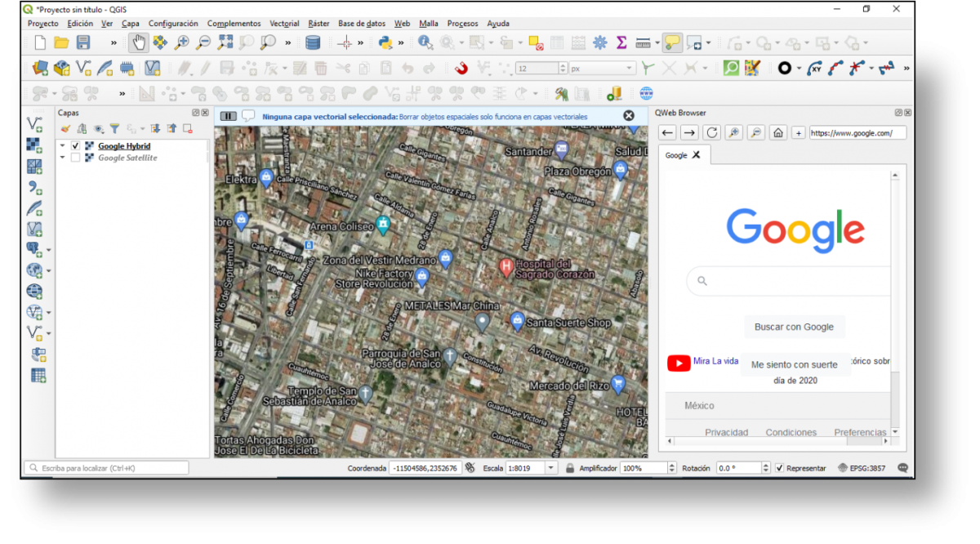Activate the Pan Map hand tool
This screenshot has height=544, width=980.
click(x=139, y=42)
